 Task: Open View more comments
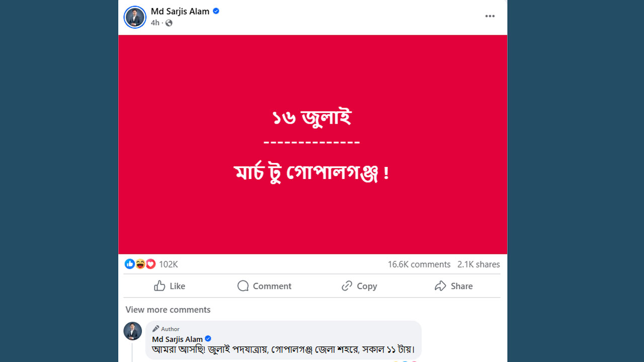(x=168, y=309)
